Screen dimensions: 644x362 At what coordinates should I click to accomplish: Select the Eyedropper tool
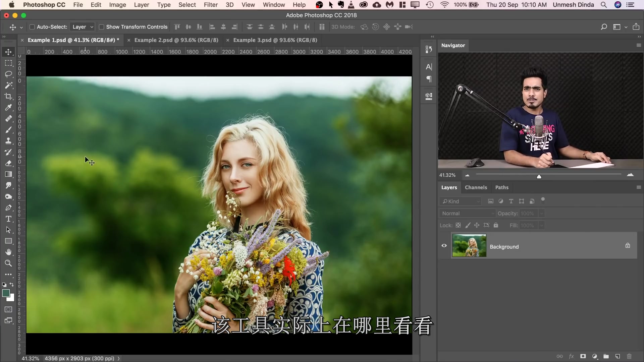(x=8, y=108)
